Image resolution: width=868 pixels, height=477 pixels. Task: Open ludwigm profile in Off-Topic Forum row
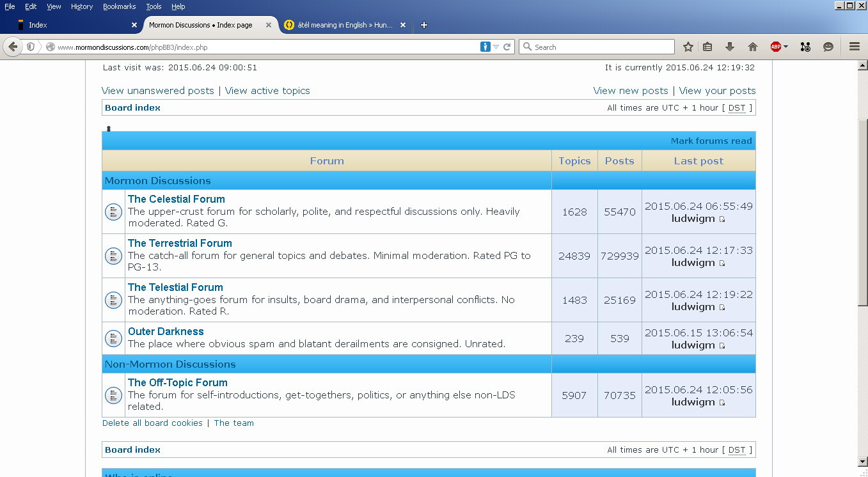pyautogui.click(x=693, y=402)
